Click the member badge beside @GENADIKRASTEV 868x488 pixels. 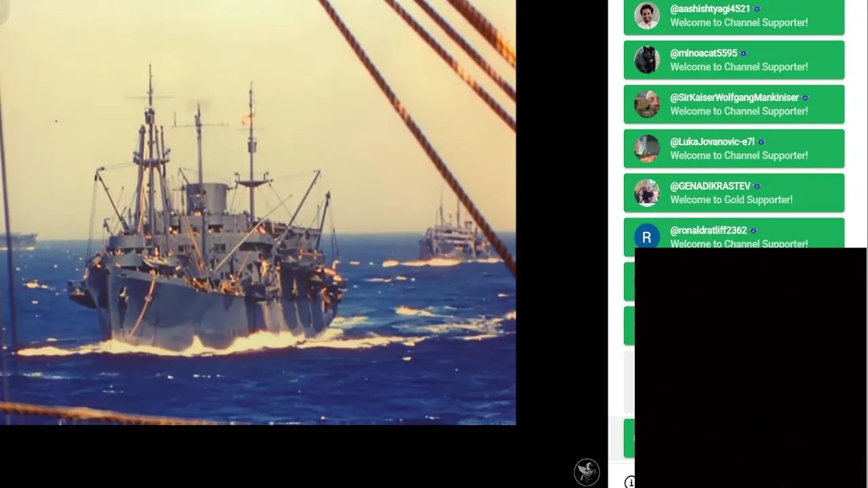[x=757, y=186]
